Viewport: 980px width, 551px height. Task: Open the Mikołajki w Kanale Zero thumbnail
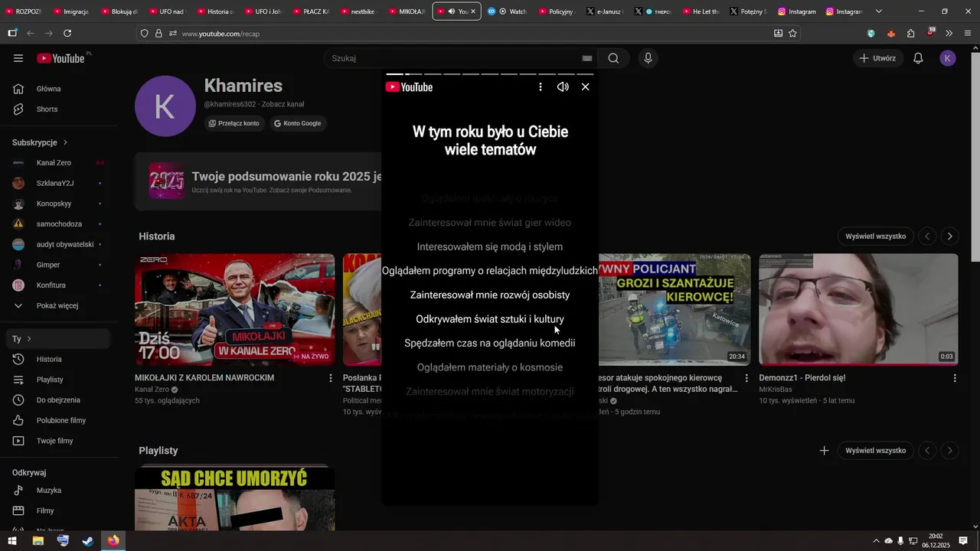coord(234,309)
